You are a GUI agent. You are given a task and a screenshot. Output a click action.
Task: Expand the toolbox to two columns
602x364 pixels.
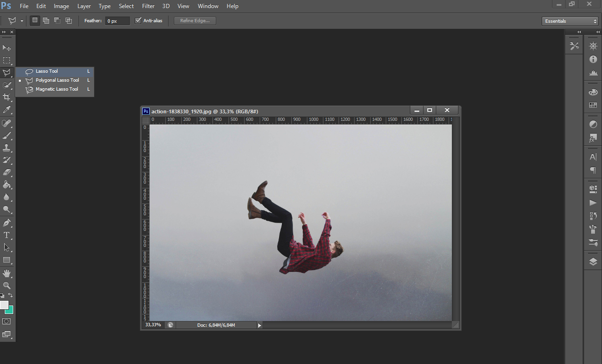(4, 32)
